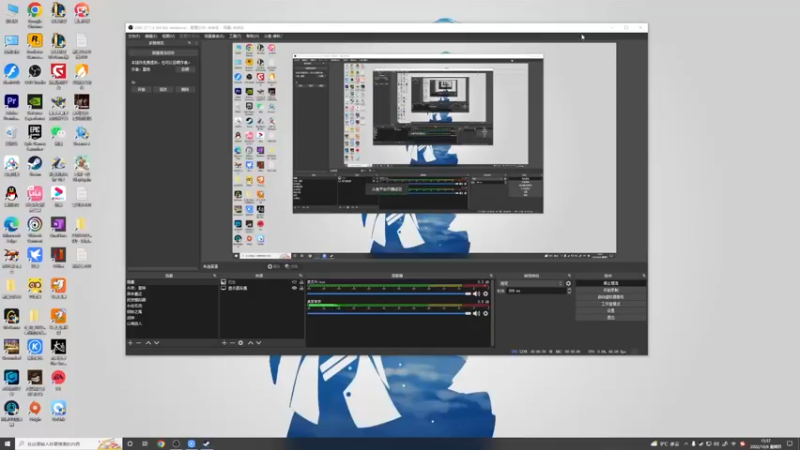Open settings gear for the first audio mixer channel
This screenshot has height=450, width=800.
[485, 294]
